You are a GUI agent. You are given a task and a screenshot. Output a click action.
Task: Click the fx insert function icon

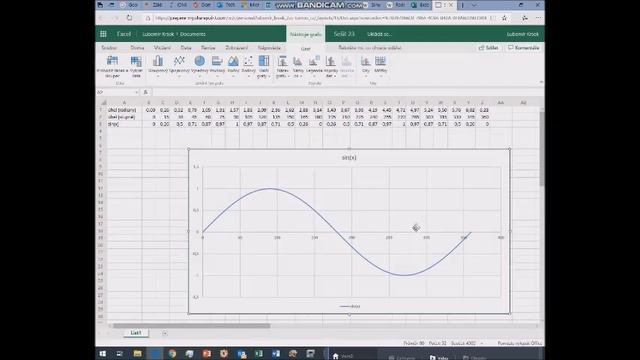(146, 92)
